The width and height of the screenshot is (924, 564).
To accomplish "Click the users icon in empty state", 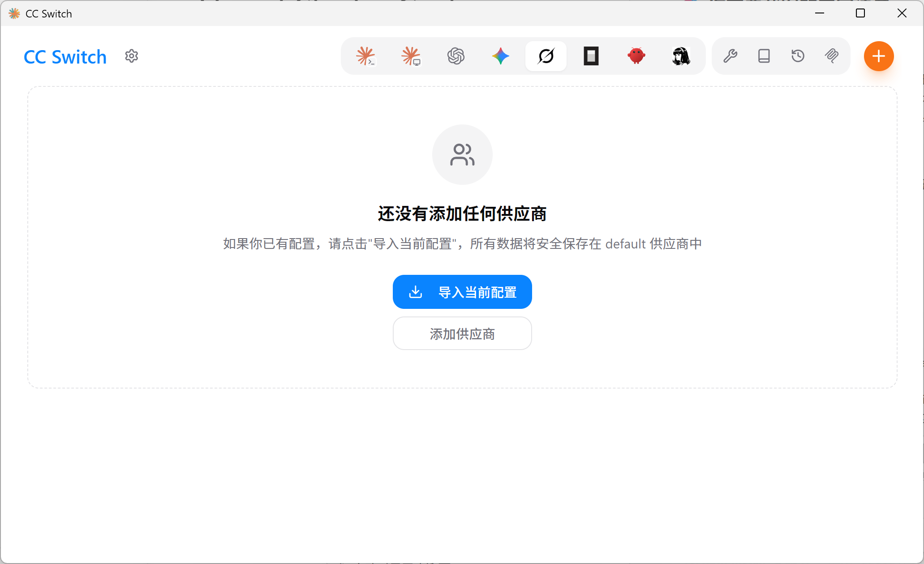I will (x=462, y=154).
